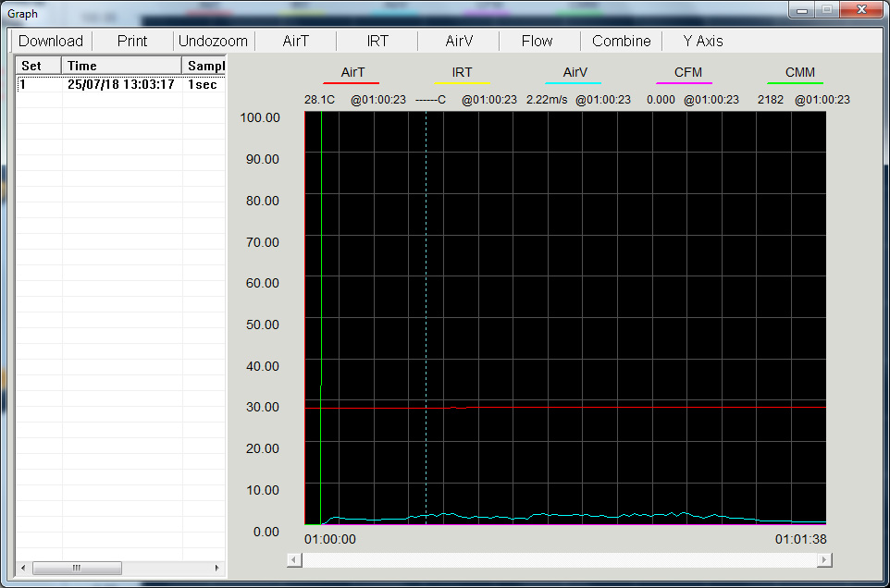Click the Download toolbar button

(51, 41)
